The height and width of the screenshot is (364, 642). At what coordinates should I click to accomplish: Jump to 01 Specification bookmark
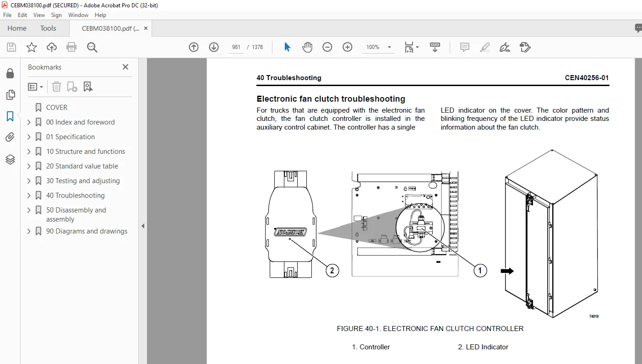pyautogui.click(x=71, y=137)
